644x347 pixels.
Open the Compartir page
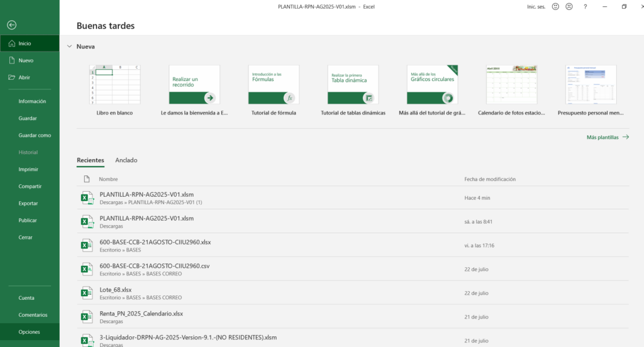pyautogui.click(x=30, y=186)
